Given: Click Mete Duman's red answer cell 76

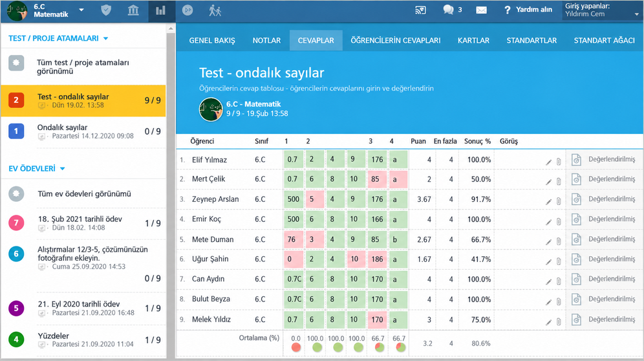Looking at the screenshot, I should 294,239.
